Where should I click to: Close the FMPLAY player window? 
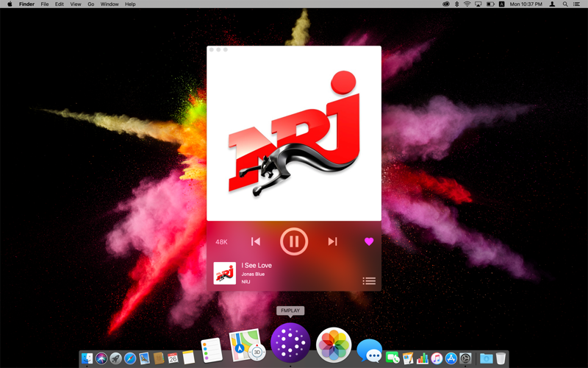(212, 49)
